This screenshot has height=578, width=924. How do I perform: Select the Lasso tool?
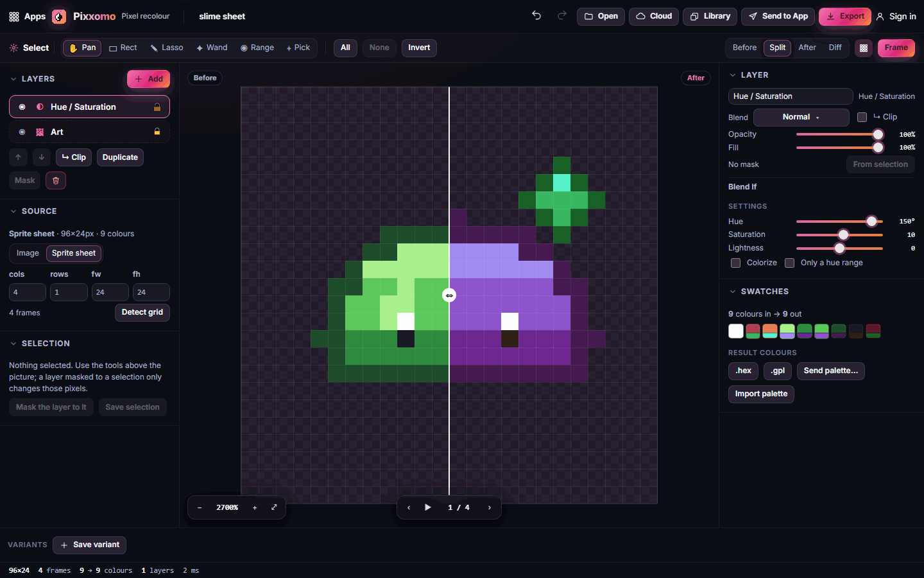[167, 48]
